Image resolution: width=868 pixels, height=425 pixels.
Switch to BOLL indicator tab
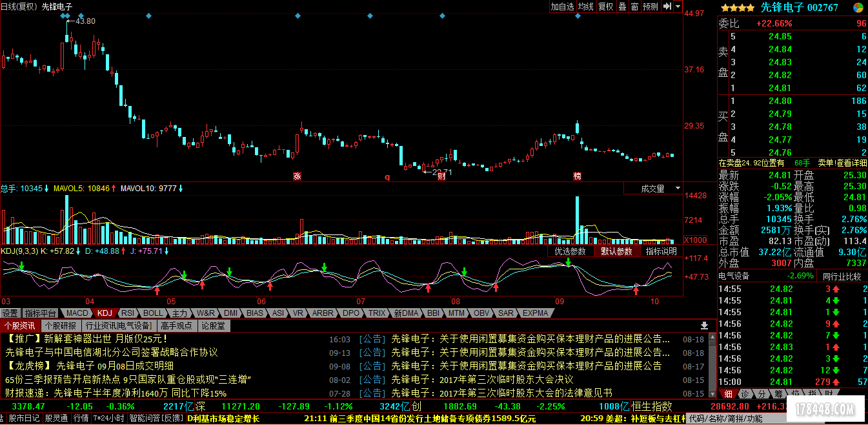pyautogui.click(x=154, y=313)
